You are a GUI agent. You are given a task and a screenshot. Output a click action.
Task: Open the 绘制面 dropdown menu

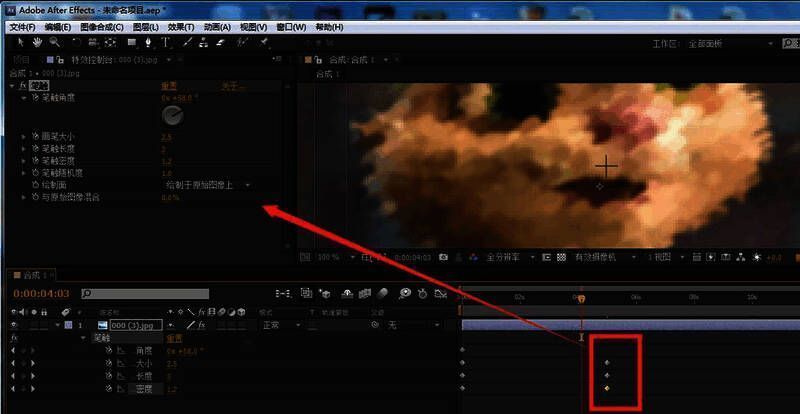pyautogui.click(x=208, y=185)
